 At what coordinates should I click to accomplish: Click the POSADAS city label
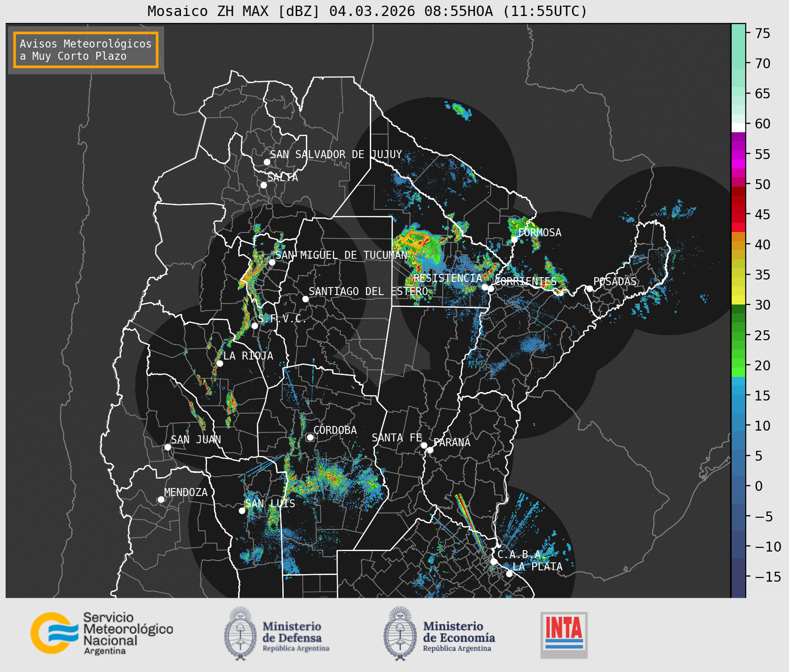pyautogui.click(x=615, y=281)
